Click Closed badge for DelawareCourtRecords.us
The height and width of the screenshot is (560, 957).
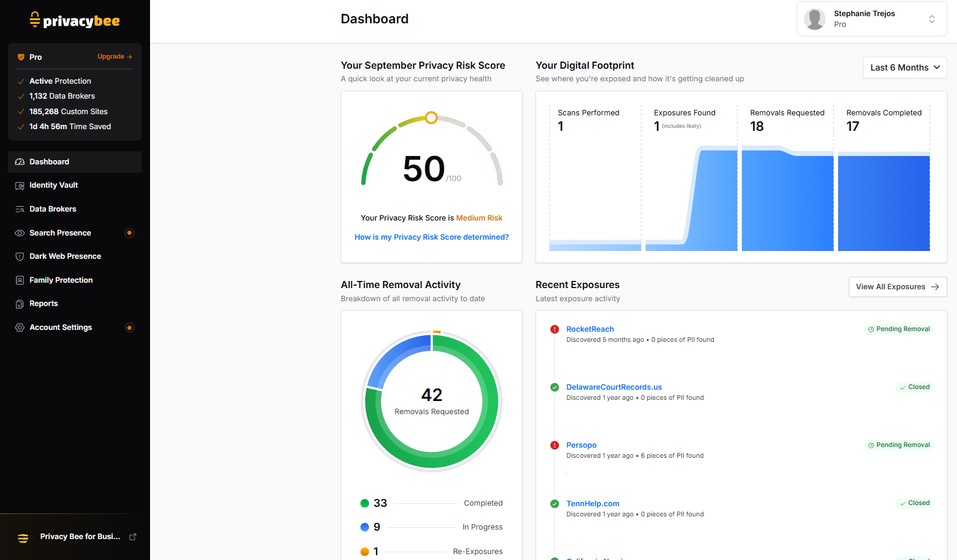click(x=915, y=387)
